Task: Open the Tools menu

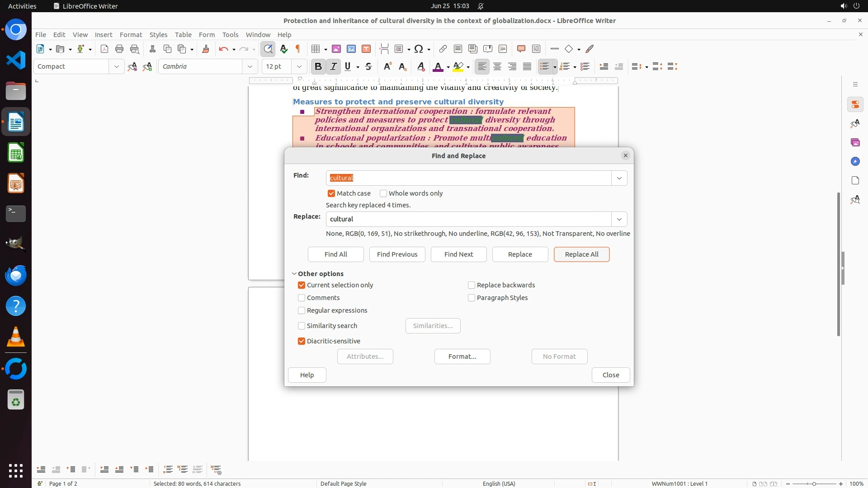Action: pos(230,34)
